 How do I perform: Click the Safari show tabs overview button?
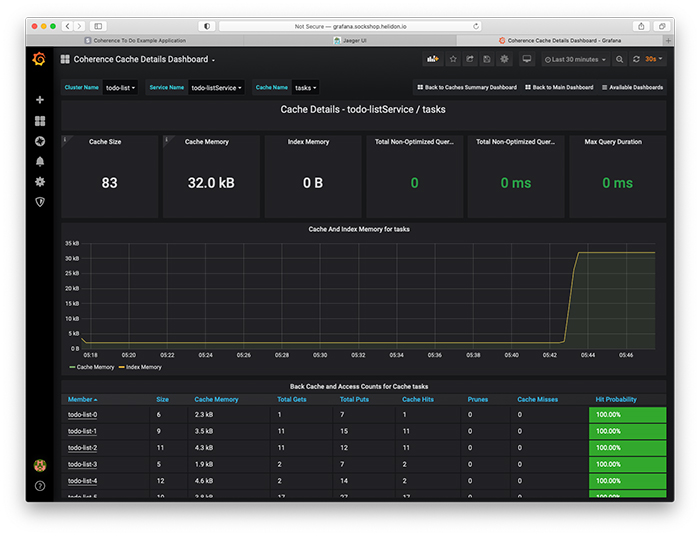662,26
